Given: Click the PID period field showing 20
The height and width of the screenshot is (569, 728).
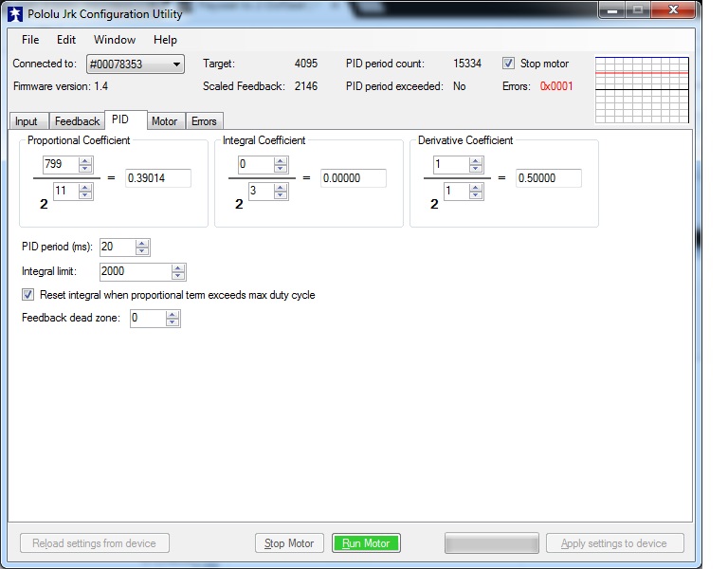Looking at the screenshot, I should tap(118, 248).
